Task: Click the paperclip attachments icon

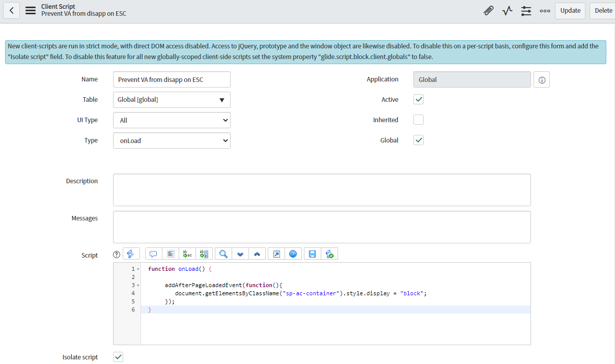Action: click(488, 11)
